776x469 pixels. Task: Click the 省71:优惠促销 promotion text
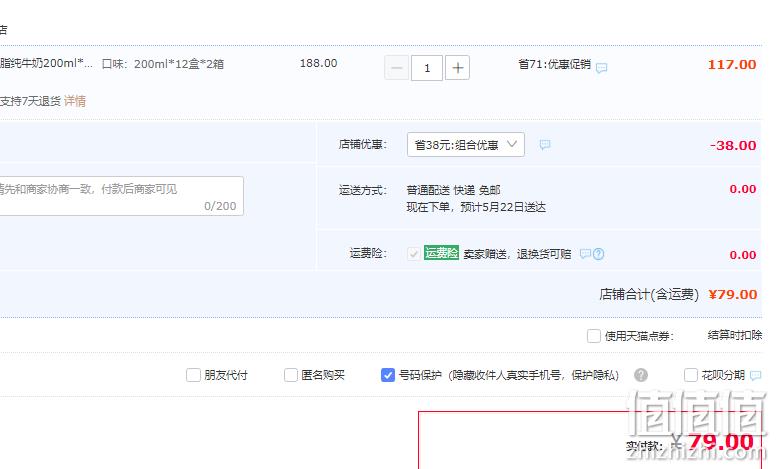click(555, 64)
